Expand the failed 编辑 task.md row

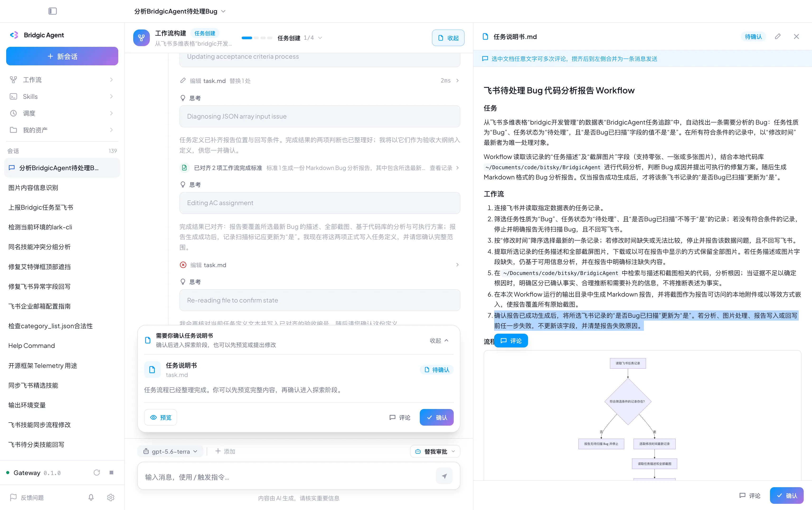(x=320, y=265)
